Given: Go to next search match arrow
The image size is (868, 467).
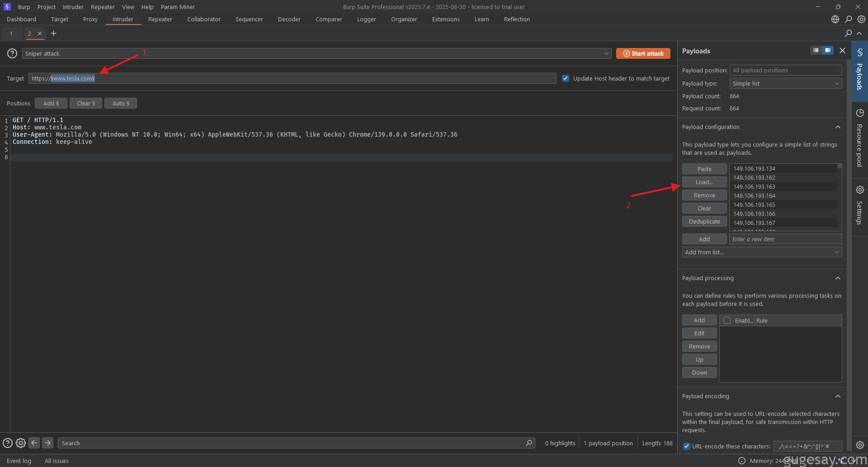Looking at the screenshot, I should pyautogui.click(x=47, y=443).
